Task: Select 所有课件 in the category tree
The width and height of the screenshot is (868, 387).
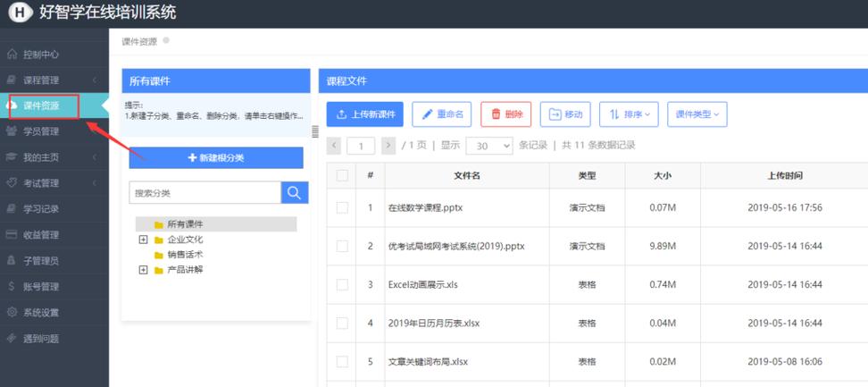Action: tap(186, 224)
